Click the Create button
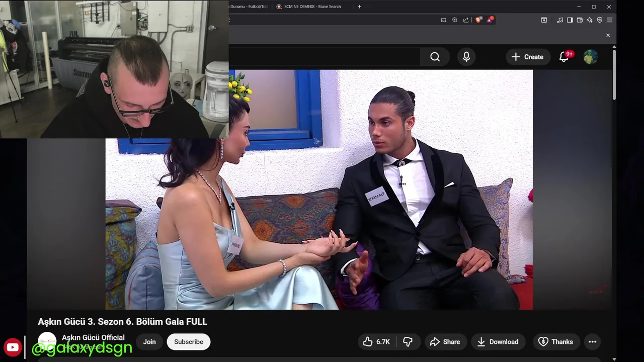The width and height of the screenshot is (644, 362). 527,57
